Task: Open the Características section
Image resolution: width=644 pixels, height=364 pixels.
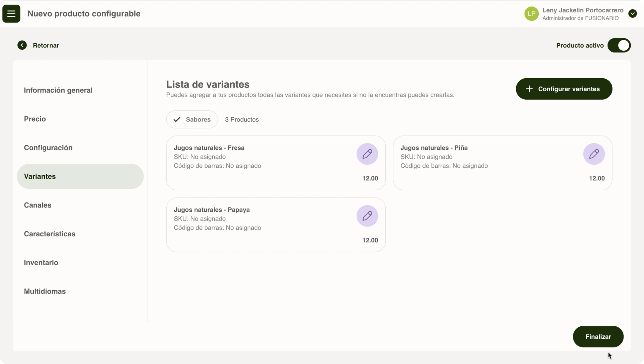Action: click(x=49, y=234)
